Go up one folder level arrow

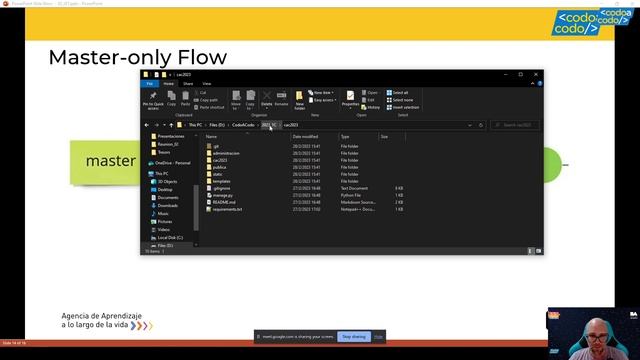coord(171,125)
